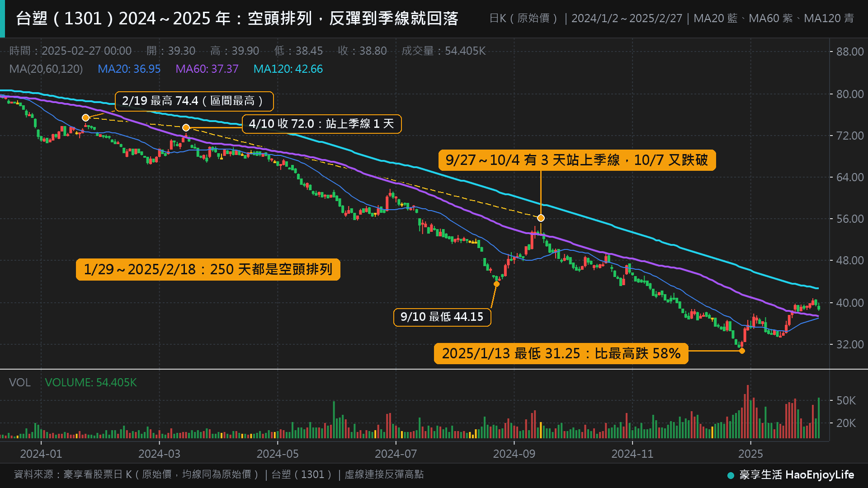Click the teal dot beside HaoEnjoyLife
Viewport: 868px width, 488px height.
click(731, 475)
